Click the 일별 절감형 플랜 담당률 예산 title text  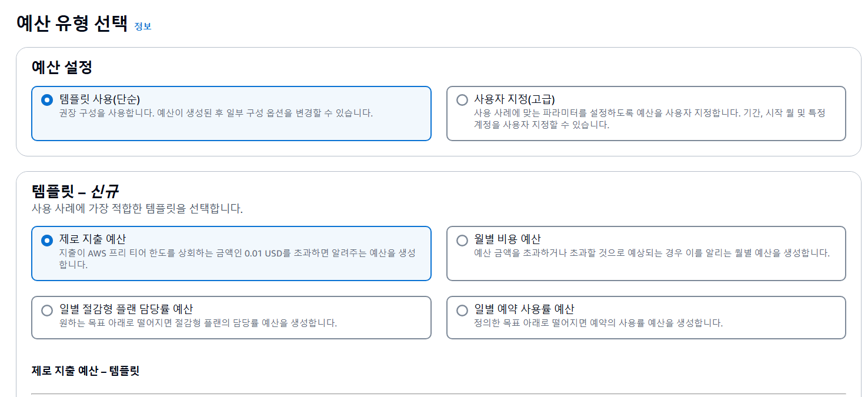click(x=126, y=309)
